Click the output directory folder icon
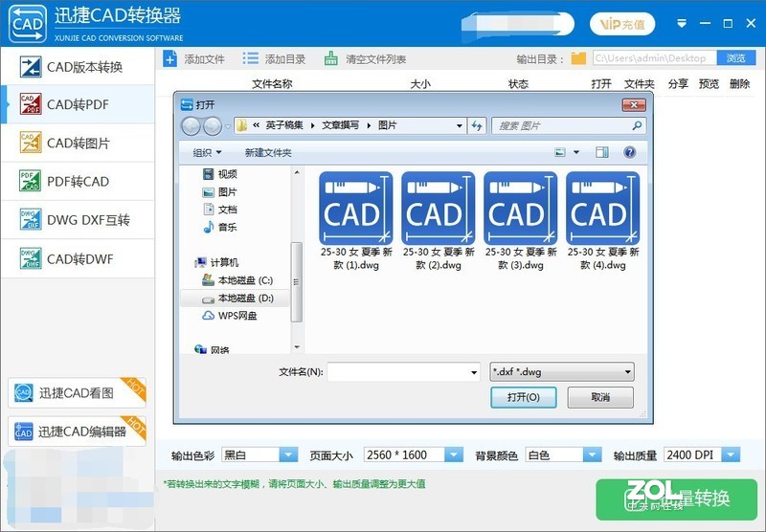Image resolution: width=766 pixels, height=532 pixels. click(578, 58)
